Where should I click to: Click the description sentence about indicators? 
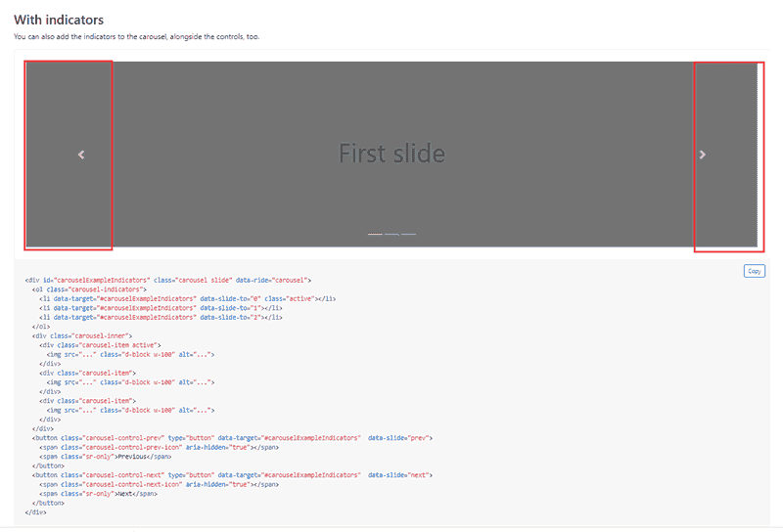click(137, 36)
